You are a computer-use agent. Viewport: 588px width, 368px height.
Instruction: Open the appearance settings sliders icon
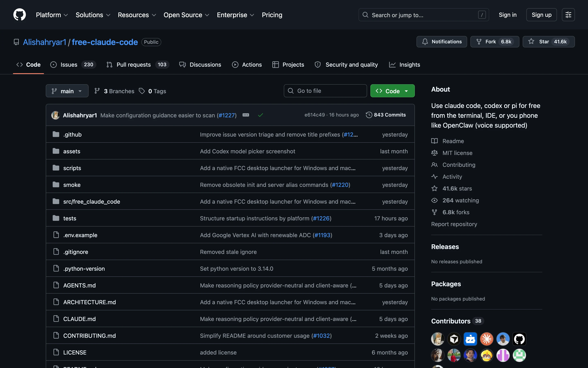point(568,15)
